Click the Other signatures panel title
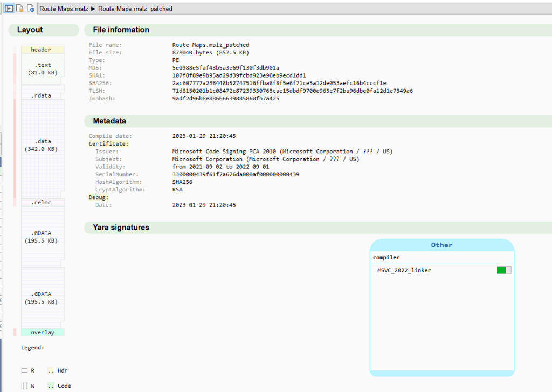This screenshot has height=392, width=552. [441, 245]
